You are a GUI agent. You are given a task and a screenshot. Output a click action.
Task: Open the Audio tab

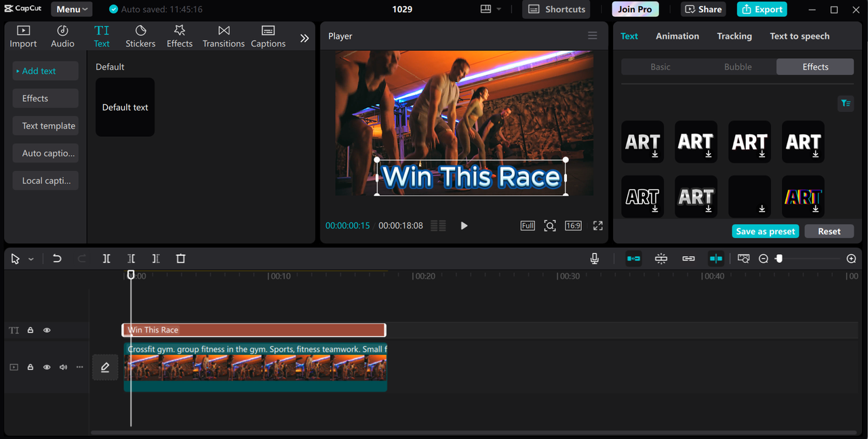[x=62, y=37]
